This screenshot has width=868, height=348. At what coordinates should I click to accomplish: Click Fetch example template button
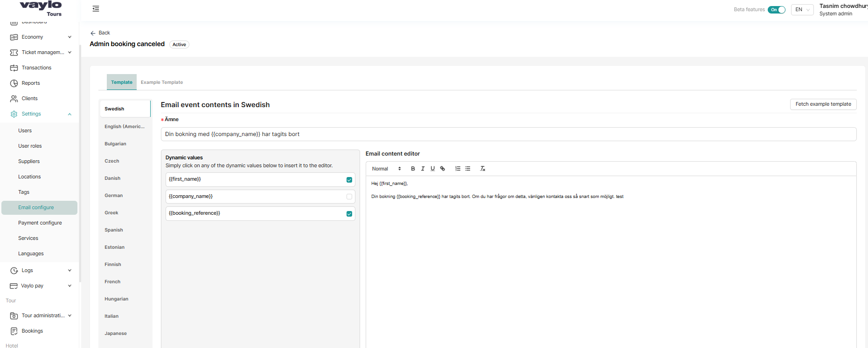[x=823, y=104]
